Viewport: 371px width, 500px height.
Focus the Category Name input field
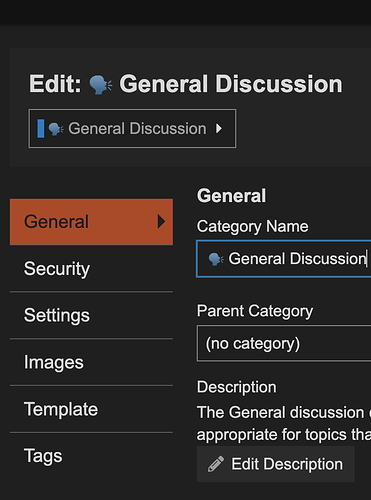coord(284,259)
